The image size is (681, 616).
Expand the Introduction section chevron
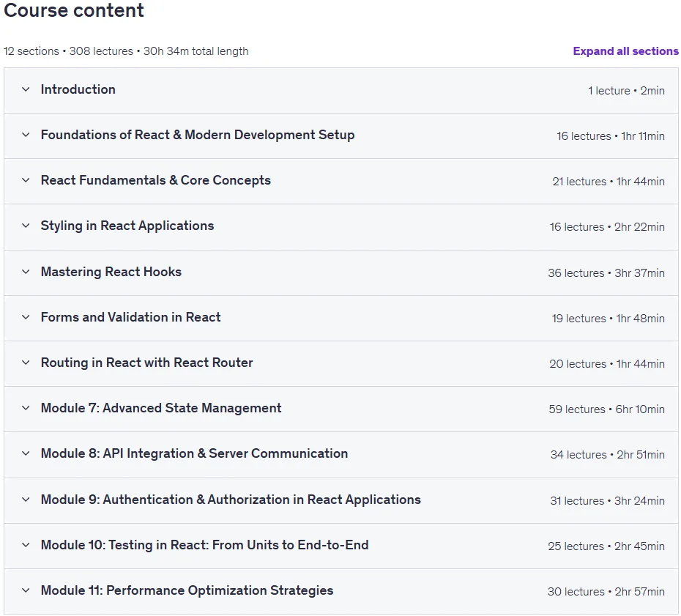[26, 89]
